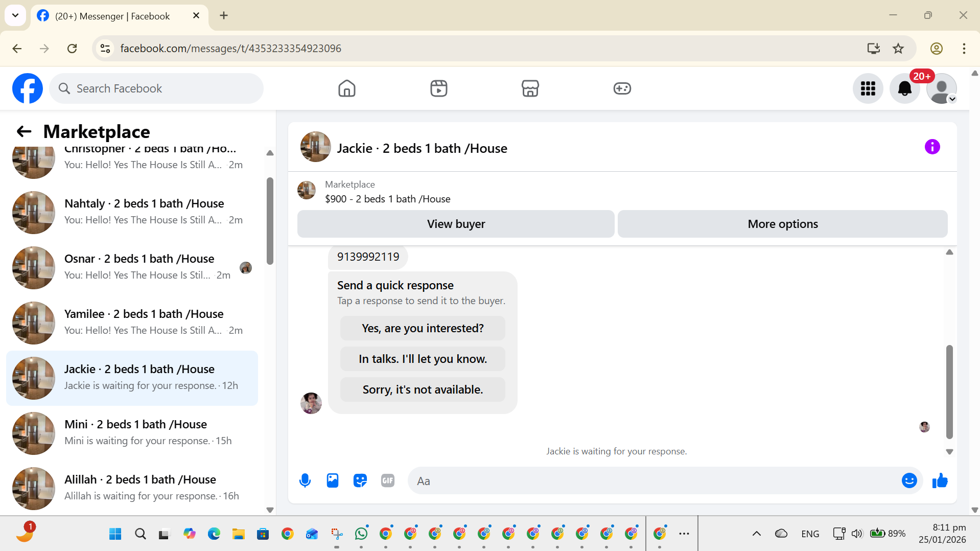This screenshot has width=980, height=551.
Task: Open File Explorer from the taskbar
Action: [x=238, y=534]
